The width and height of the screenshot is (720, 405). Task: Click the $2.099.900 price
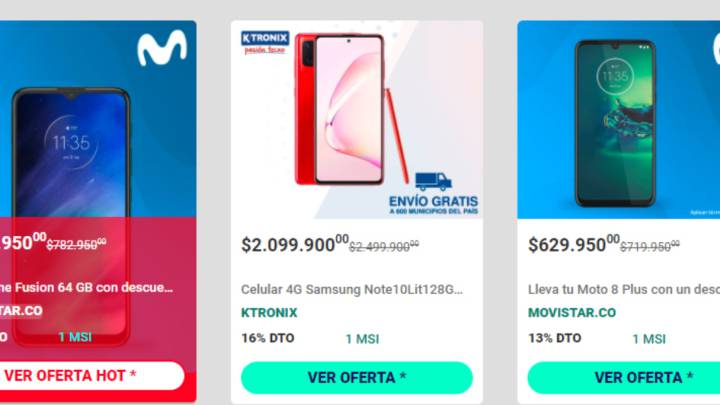coord(295,244)
